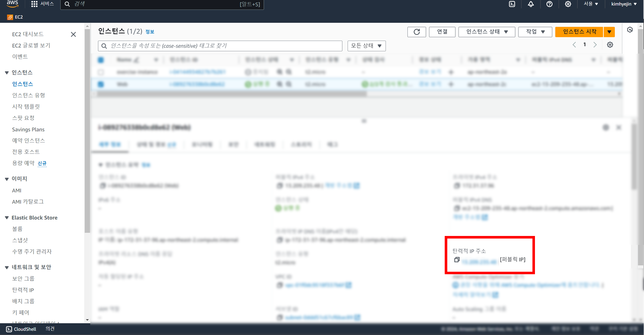Open Security Groups
Screen dimensions: 644x335
pos(23,279)
